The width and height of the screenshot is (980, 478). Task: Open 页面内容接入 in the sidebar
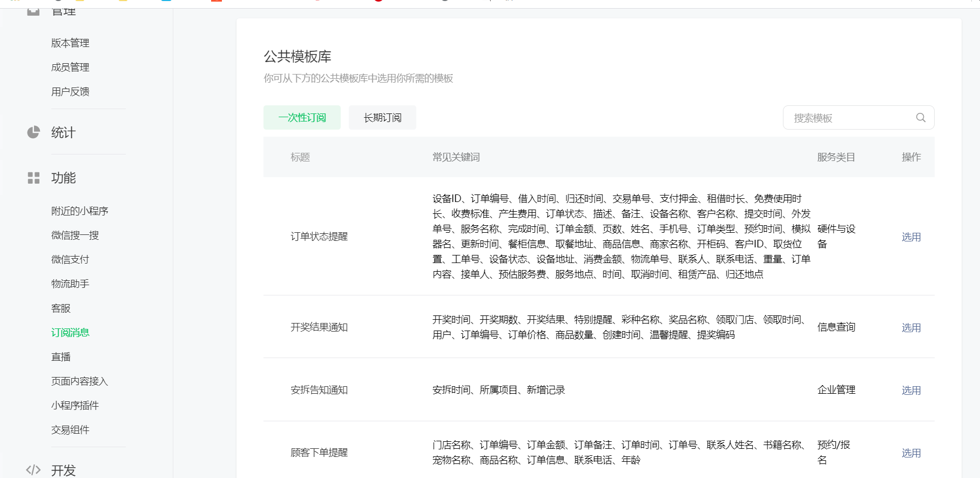[x=80, y=381]
